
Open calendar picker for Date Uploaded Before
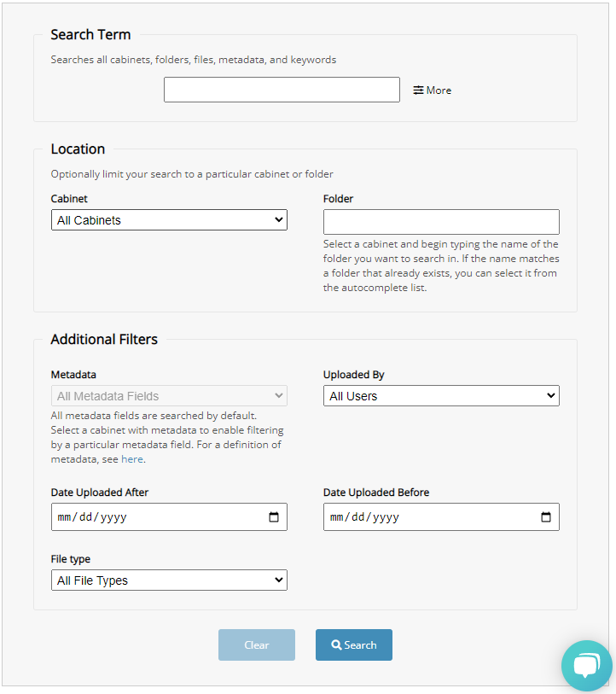[x=546, y=517]
